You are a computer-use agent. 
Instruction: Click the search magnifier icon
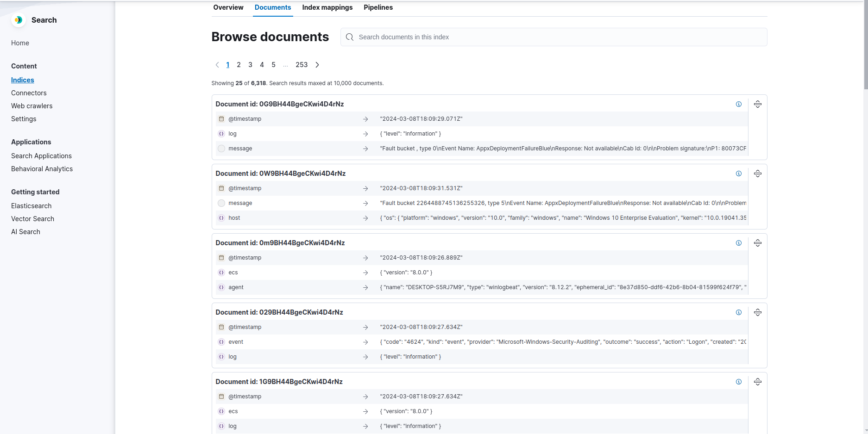350,37
